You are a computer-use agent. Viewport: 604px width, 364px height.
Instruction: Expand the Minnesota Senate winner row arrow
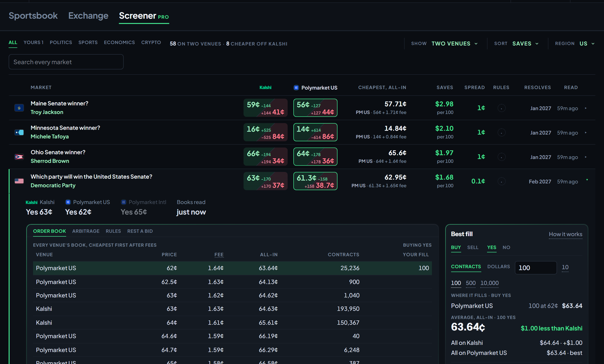(586, 132)
